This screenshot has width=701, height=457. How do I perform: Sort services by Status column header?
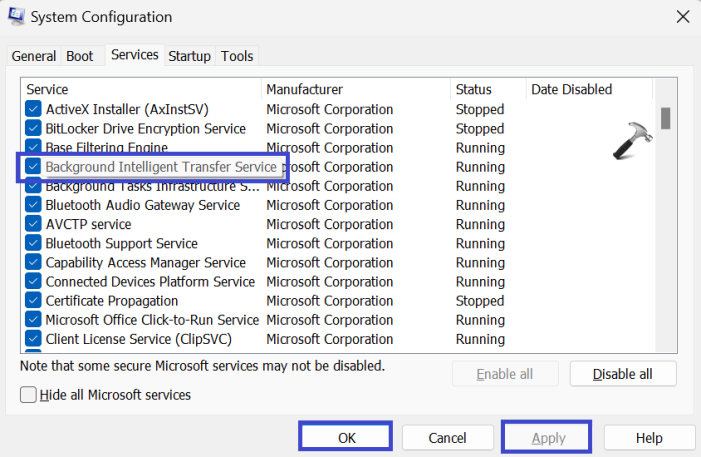[487, 89]
